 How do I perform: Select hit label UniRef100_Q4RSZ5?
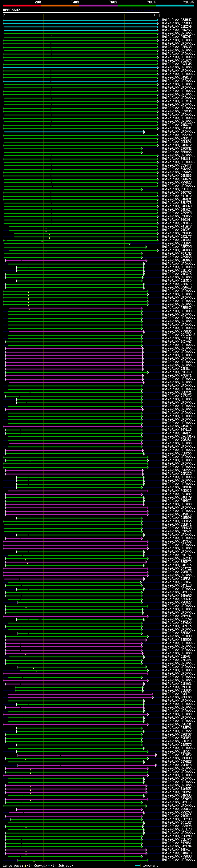coord(177,125)
